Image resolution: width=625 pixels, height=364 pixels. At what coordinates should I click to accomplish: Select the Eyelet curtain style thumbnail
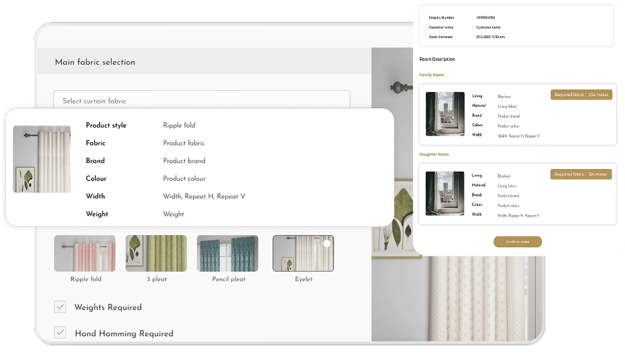303,253
